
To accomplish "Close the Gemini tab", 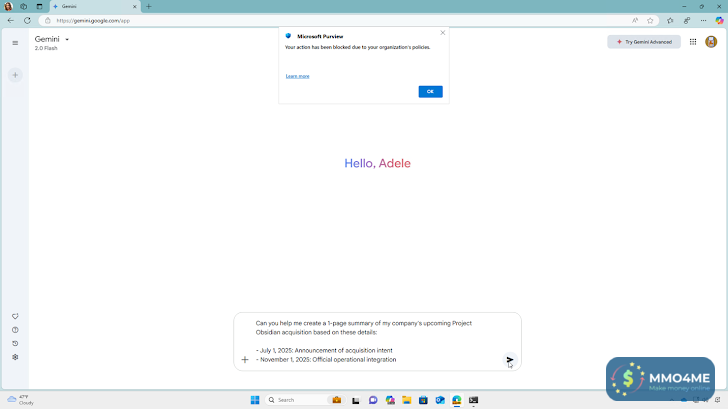I will click(135, 6).
